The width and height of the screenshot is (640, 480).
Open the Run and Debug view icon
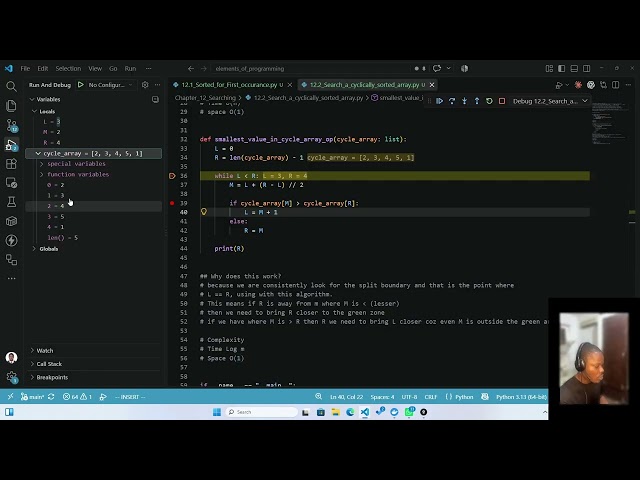click(x=11, y=145)
